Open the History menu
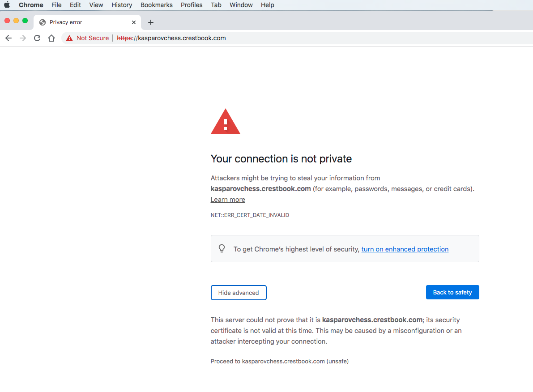Viewport: 533px width, 392px height. tap(122, 5)
